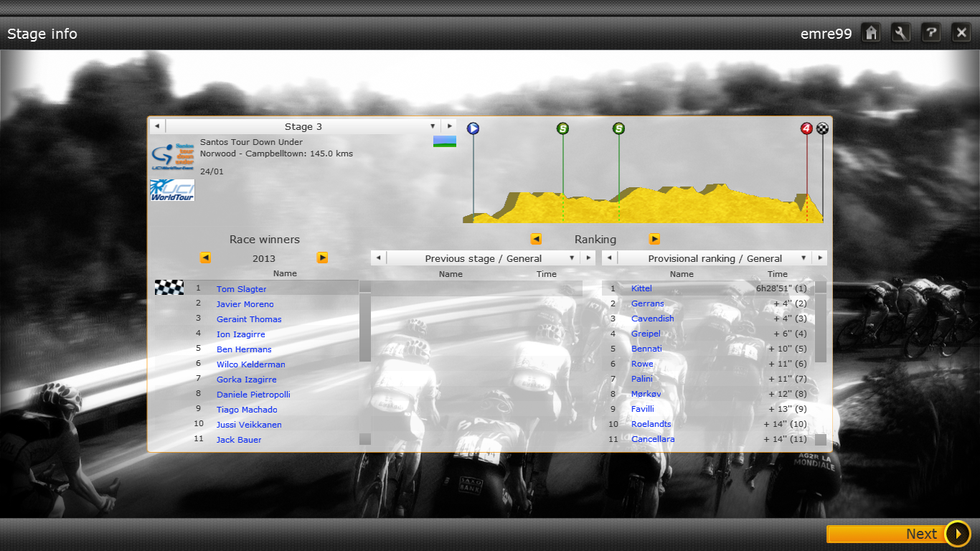Click the flat stage terrain type icon
Screen dimensions: 980x551
[x=444, y=141]
